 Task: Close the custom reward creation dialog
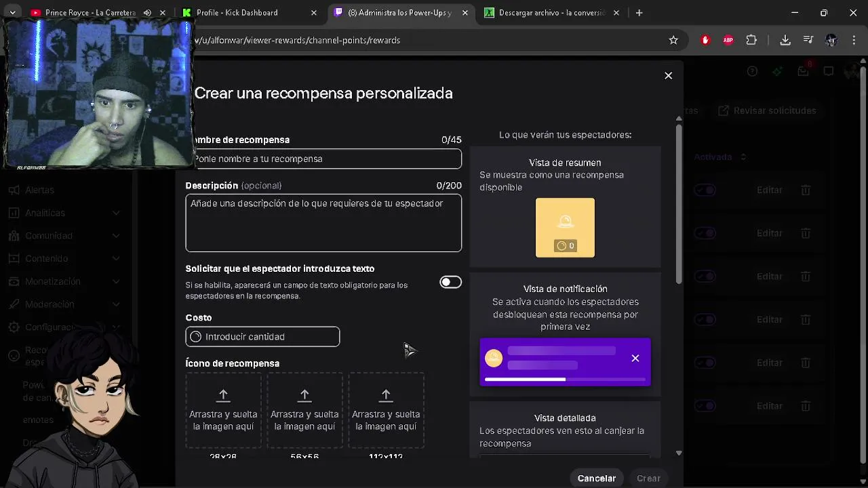(x=668, y=75)
